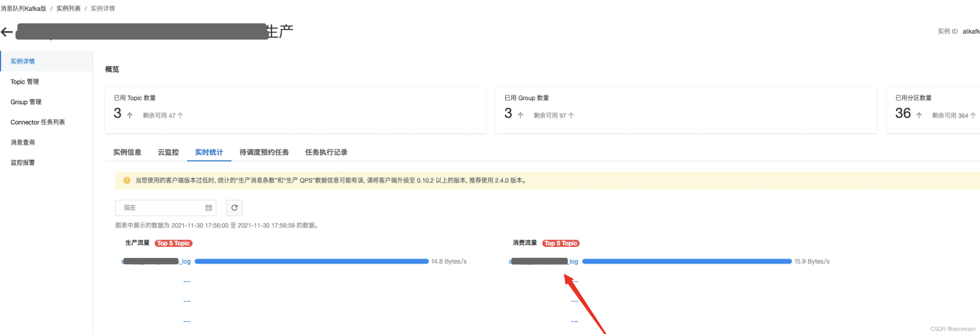Click the yellow warning icon in notice
The image size is (980, 334).
point(127,181)
